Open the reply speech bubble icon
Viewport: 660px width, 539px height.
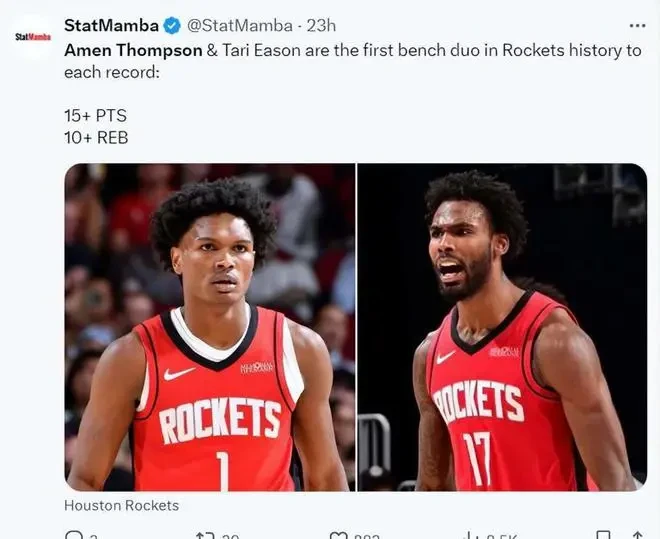(x=74, y=535)
